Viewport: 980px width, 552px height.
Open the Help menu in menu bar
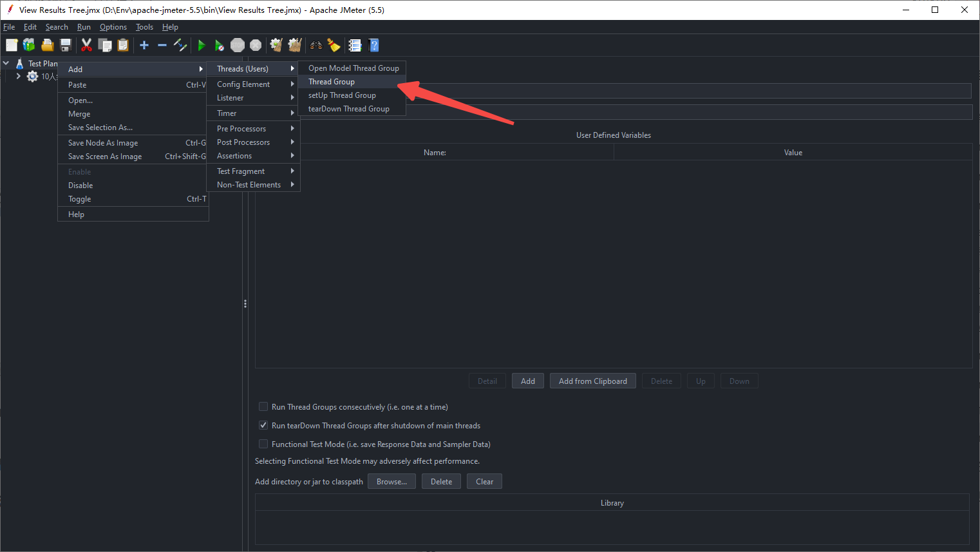(170, 27)
